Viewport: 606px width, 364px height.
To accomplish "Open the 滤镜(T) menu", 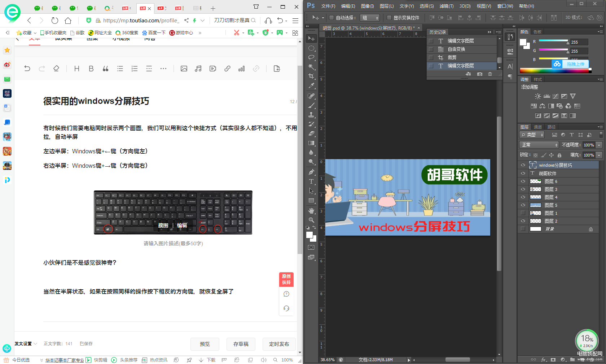I will tap(447, 6).
